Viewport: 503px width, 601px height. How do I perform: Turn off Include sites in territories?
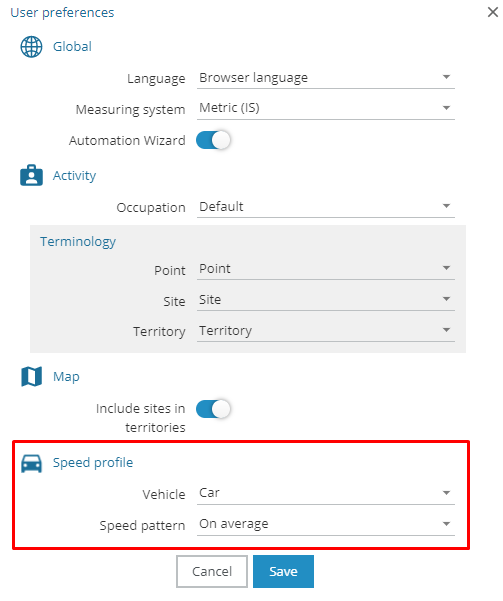pos(213,409)
